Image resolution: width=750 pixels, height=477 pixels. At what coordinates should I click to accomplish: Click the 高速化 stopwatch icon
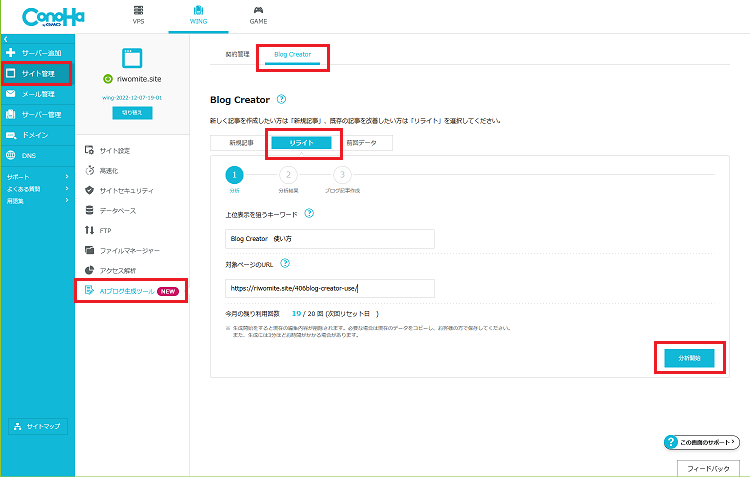pos(89,170)
